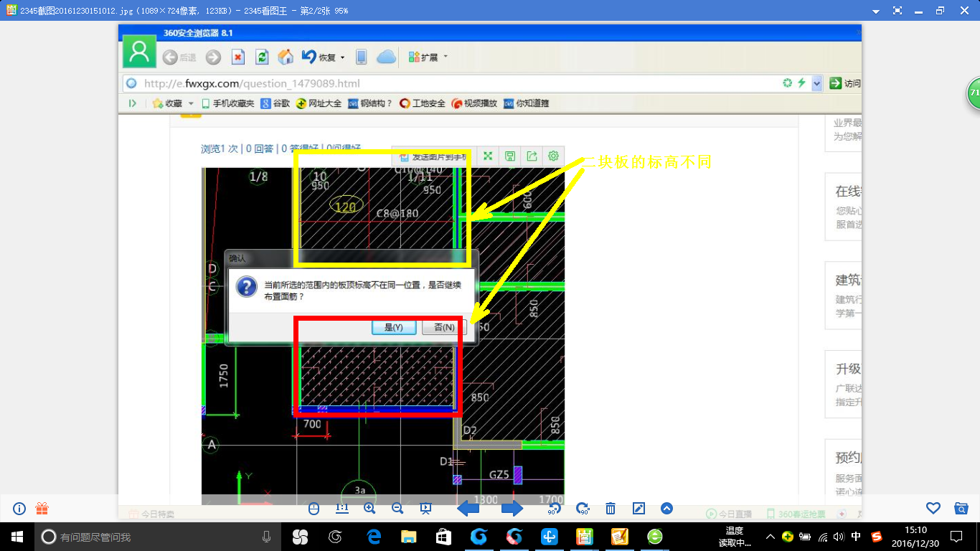Open the image edit tool
Screen dimensions: 980x551
639,509
